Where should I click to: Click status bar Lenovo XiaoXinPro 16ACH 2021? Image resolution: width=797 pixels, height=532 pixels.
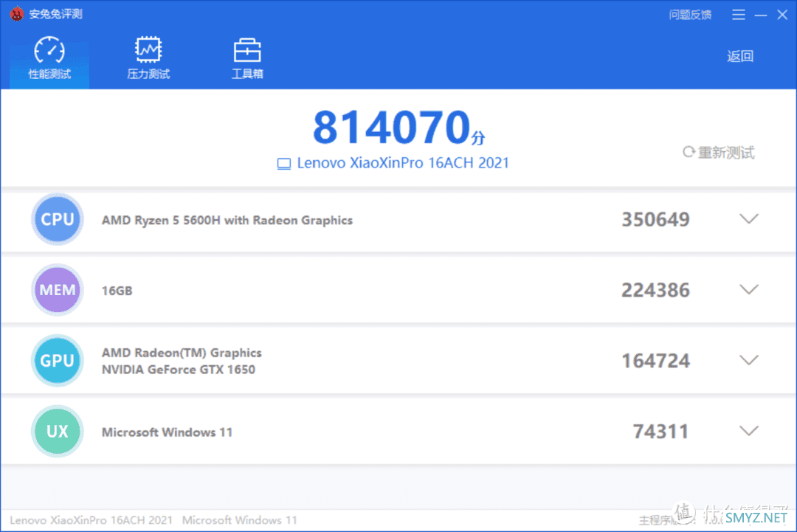click(x=91, y=520)
